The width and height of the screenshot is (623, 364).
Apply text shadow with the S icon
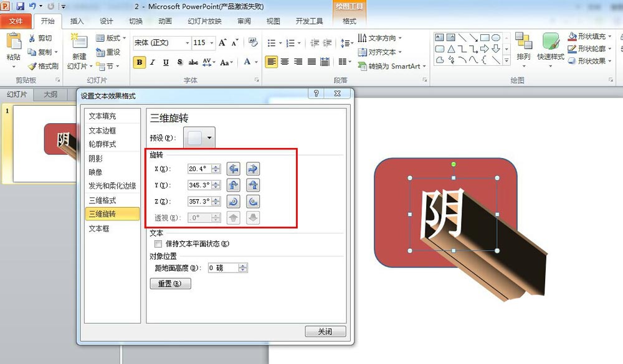[x=179, y=63]
